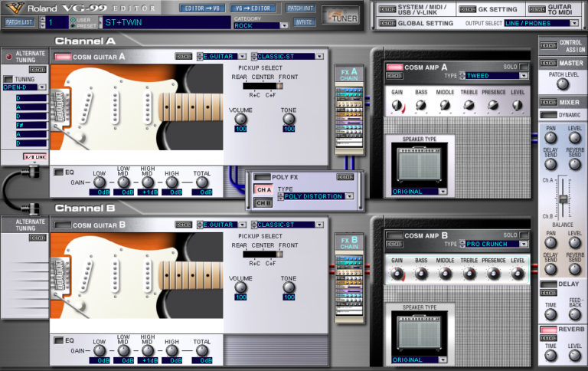Viewport: 588px width, 371px height.
Task: Open OPEN-D tuning dropdown
Action: click(41, 87)
